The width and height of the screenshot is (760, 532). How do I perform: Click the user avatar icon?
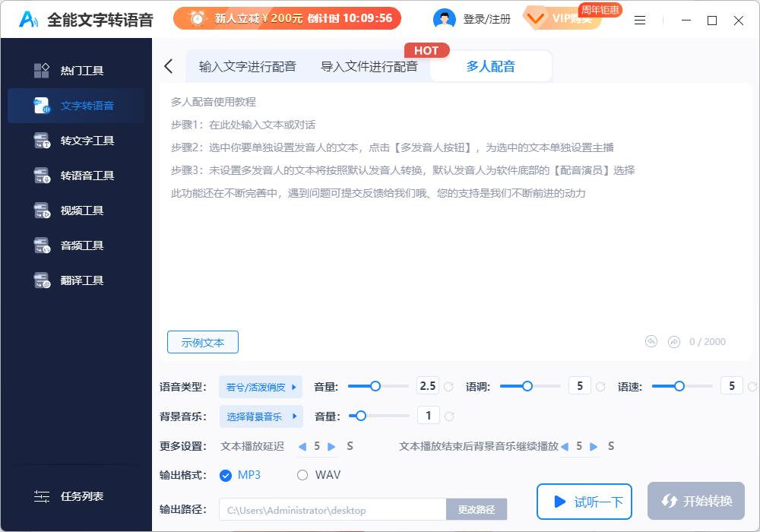click(444, 19)
